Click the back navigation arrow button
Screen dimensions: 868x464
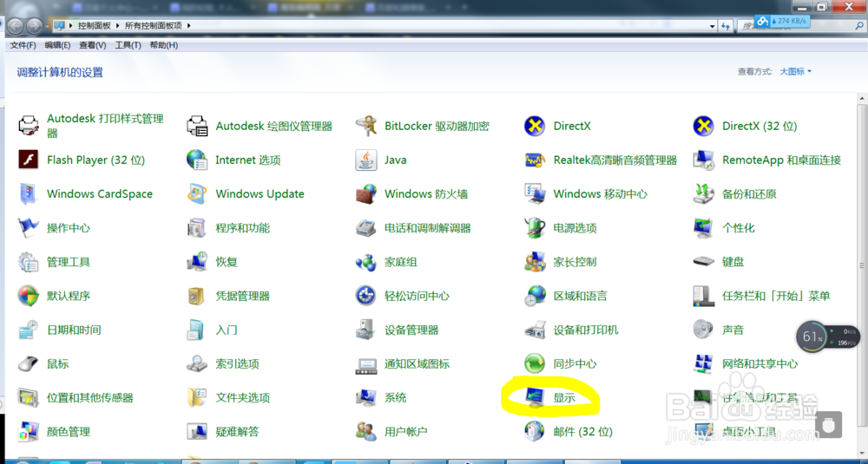tap(16, 25)
